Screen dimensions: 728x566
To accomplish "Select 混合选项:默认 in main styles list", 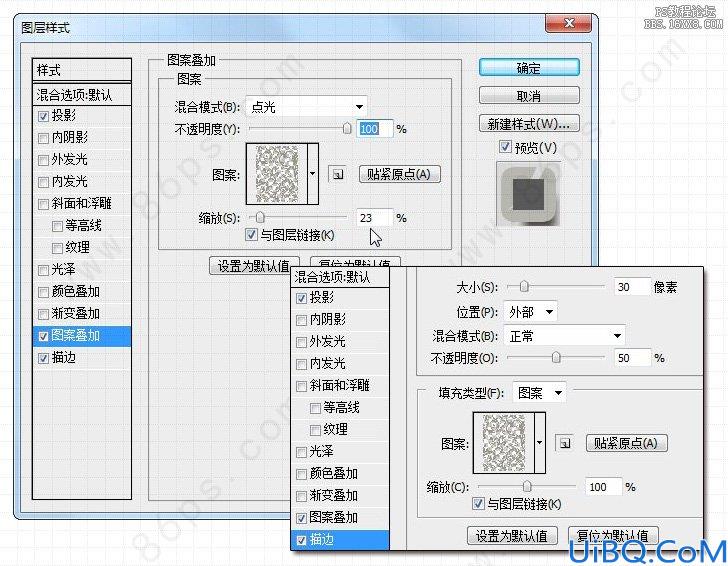I will (x=82, y=95).
